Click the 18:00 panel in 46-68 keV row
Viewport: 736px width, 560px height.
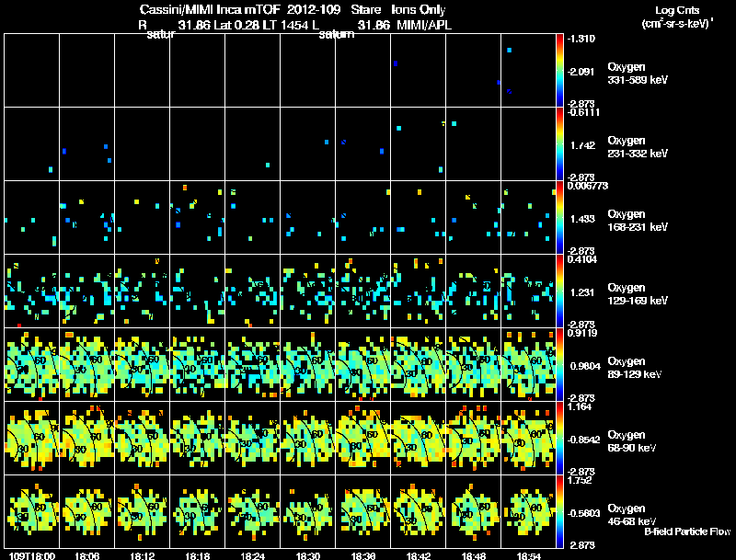[32, 511]
